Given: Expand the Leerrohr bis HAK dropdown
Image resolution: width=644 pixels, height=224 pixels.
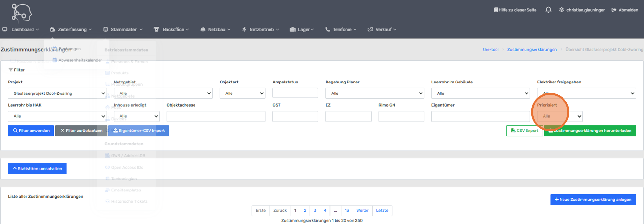Looking at the screenshot, I should (57, 116).
